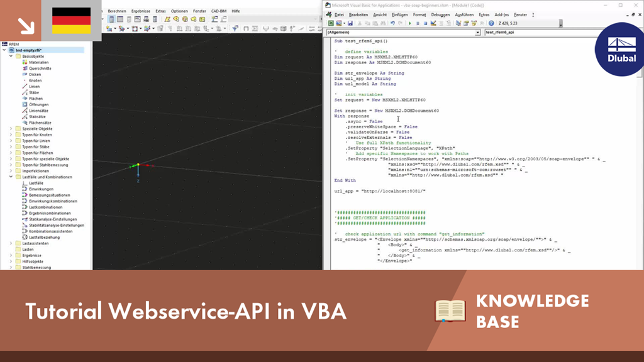The width and height of the screenshot is (644, 362).
Task: Expand the Typen für Knoten folder
Action: (x=11, y=134)
